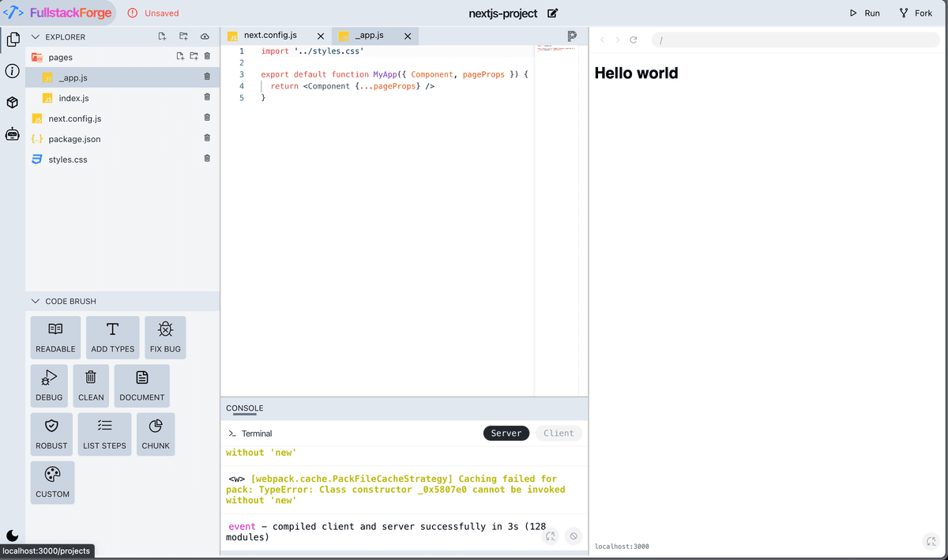The image size is (948, 560).
Task: Click the upload/cloud icon in Explorer
Action: (x=205, y=36)
